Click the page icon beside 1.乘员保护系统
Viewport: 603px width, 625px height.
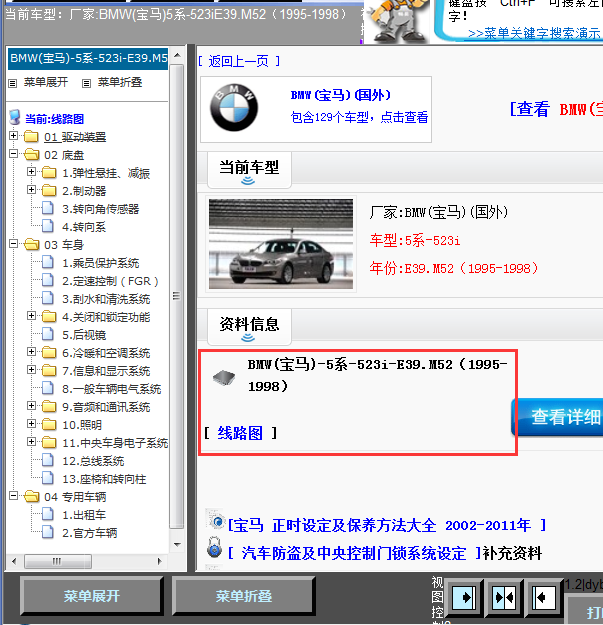click(48, 262)
